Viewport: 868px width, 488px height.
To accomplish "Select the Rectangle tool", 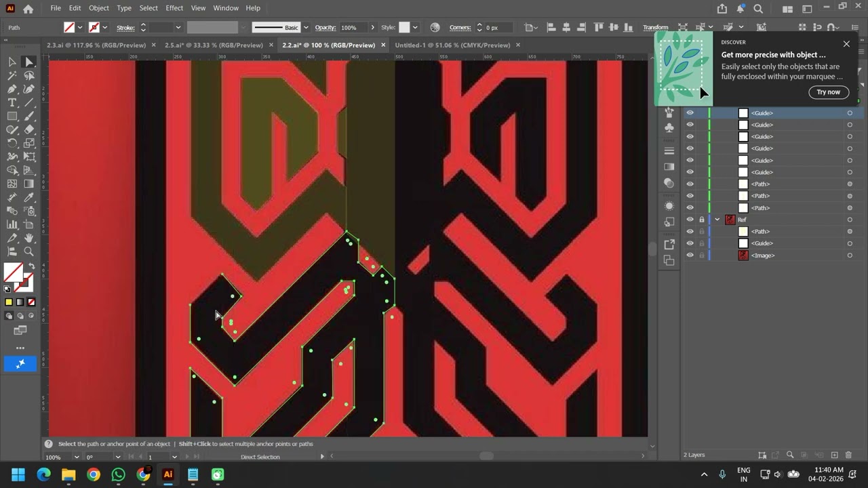I will (x=12, y=116).
